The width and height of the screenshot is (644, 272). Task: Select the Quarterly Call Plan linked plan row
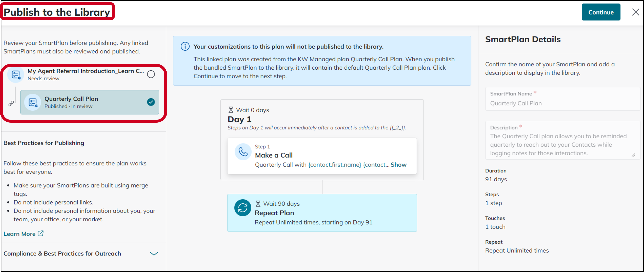[89, 102]
